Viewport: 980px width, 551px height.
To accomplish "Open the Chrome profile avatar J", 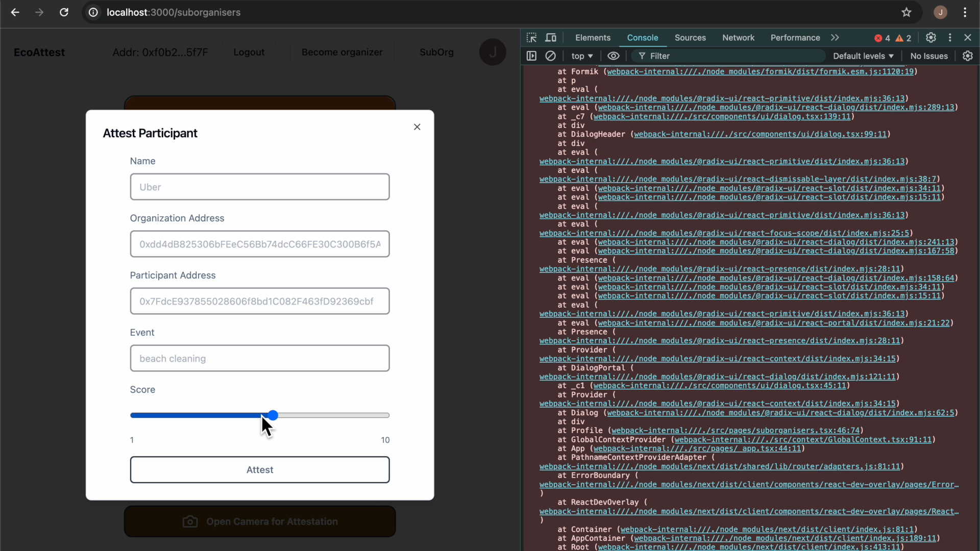I will [940, 12].
